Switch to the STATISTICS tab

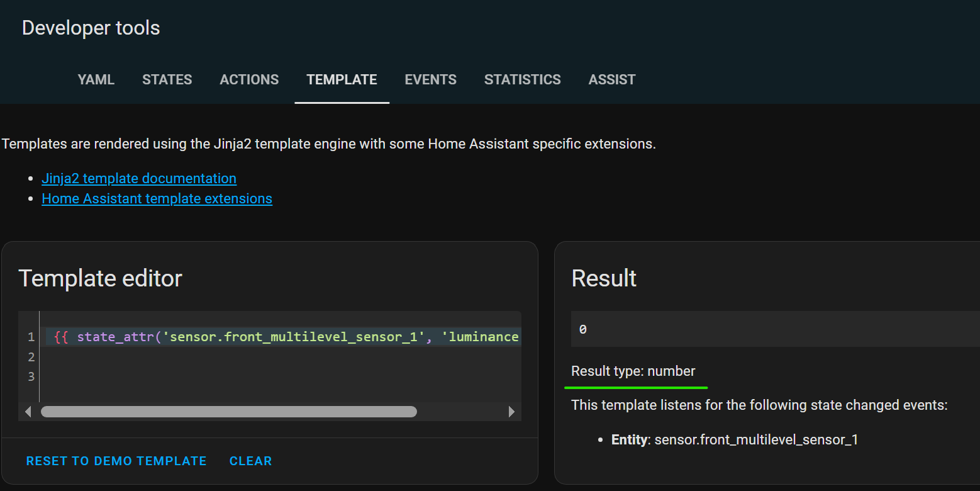[x=522, y=80]
